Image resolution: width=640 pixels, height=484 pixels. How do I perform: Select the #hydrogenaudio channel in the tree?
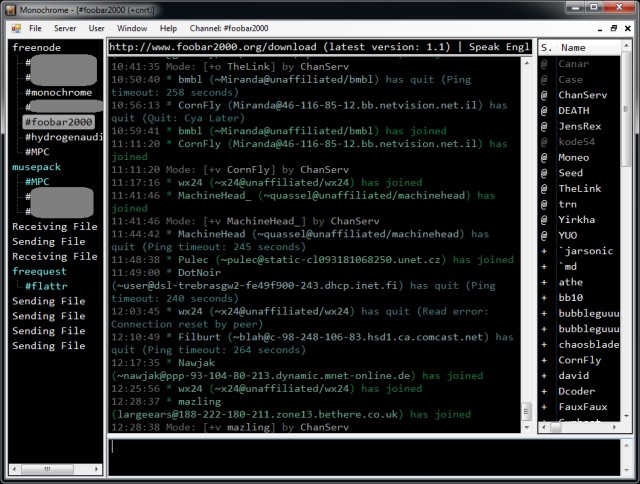click(66, 137)
